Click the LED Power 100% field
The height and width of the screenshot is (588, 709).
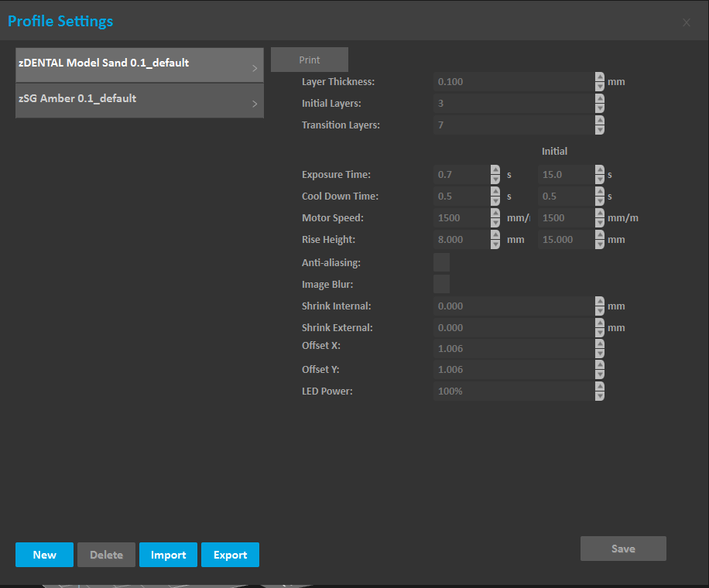tap(514, 391)
